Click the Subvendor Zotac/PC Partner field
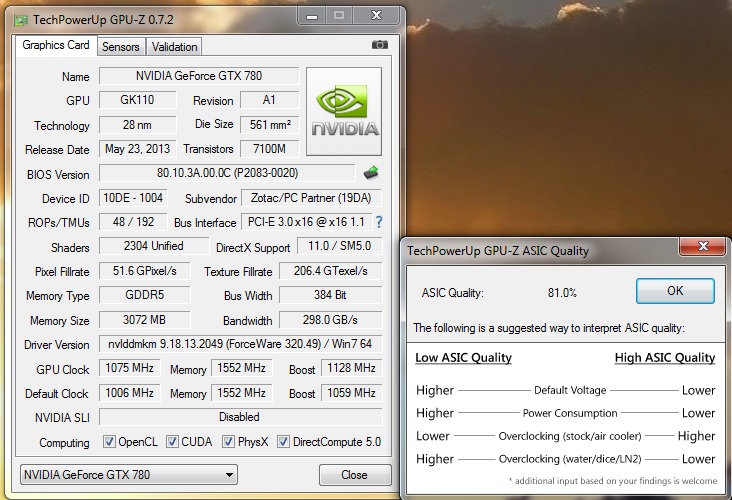732x500 pixels. point(311,198)
